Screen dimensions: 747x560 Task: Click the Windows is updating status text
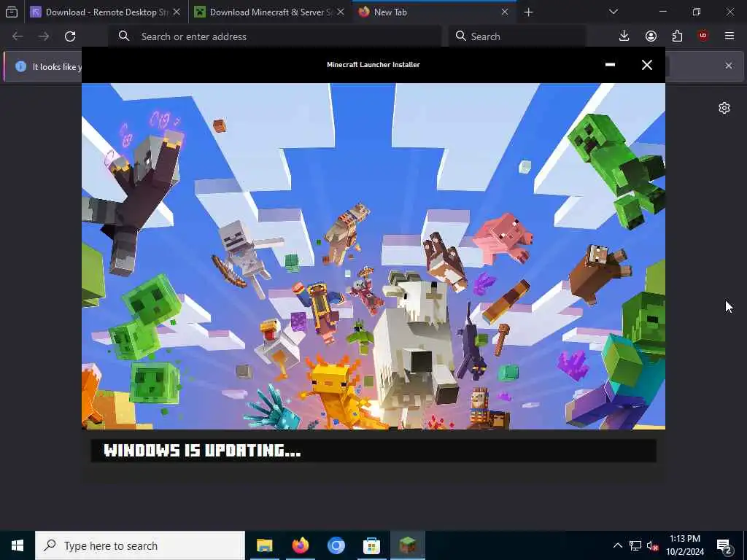click(203, 451)
